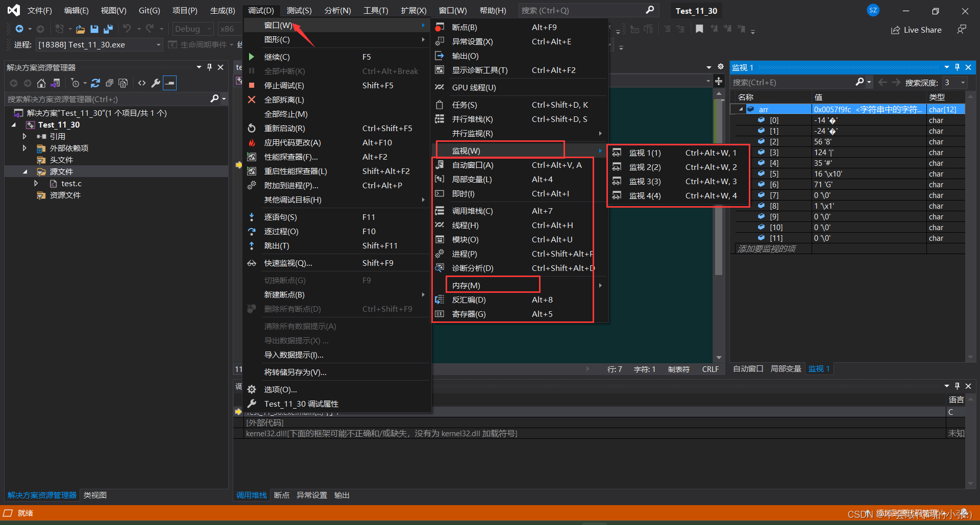The image size is (980, 525).
Task: Select Step Out (Shift+F11) menu item
Action: tap(337, 246)
